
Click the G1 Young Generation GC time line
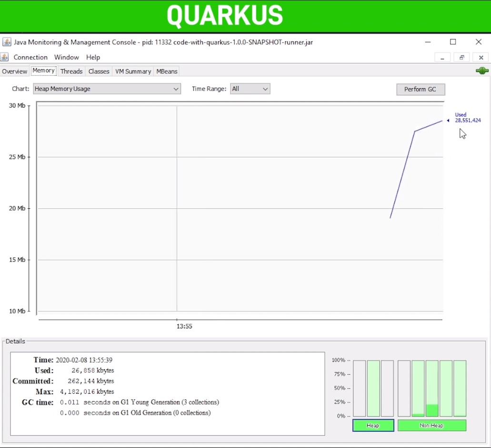[x=140, y=402]
